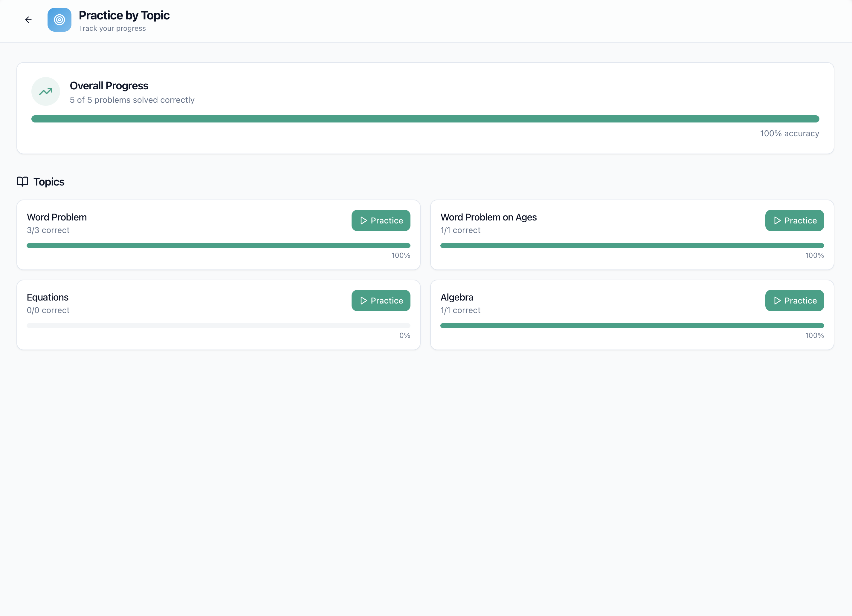This screenshot has width=852, height=616.
Task: Click the Overall Progress accuracy bar
Action: [x=425, y=119]
